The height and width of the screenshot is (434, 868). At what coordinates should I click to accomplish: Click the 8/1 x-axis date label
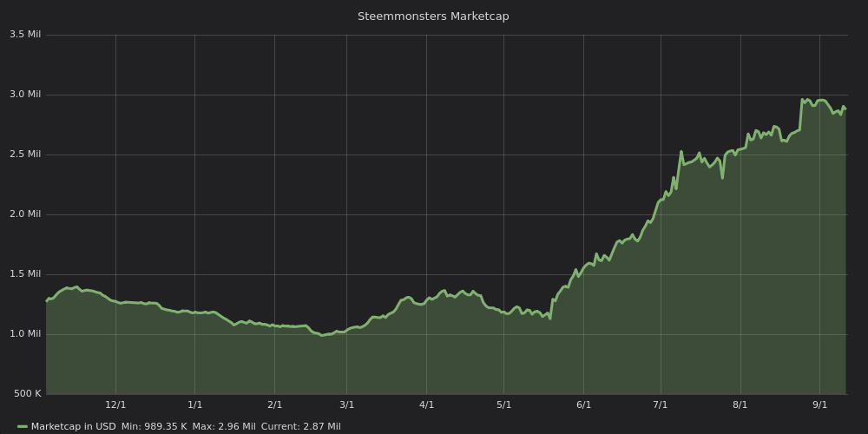click(740, 404)
